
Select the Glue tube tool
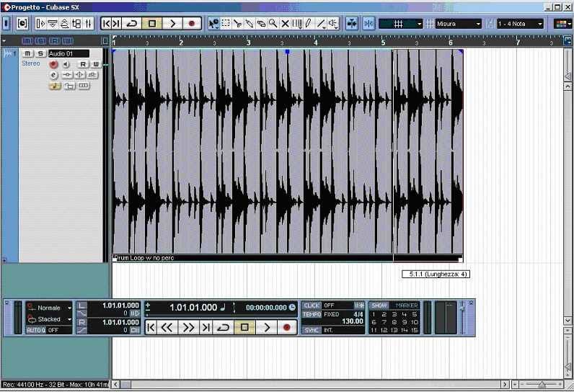pyautogui.click(x=250, y=23)
